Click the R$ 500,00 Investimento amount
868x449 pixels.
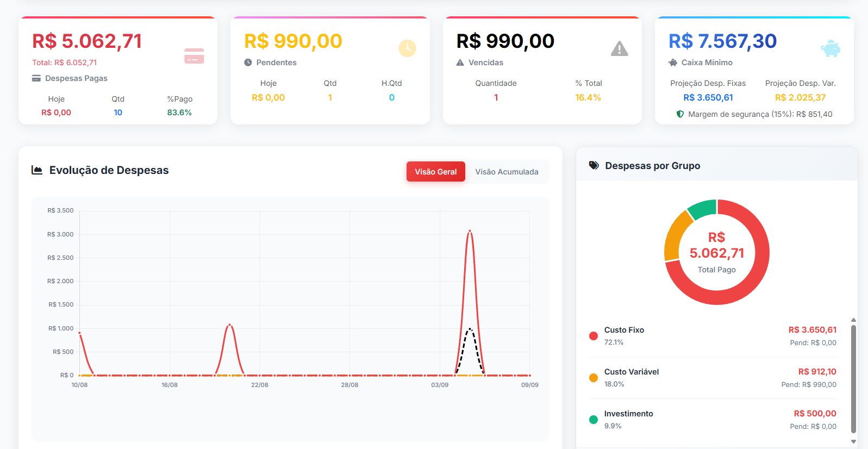pos(815,414)
